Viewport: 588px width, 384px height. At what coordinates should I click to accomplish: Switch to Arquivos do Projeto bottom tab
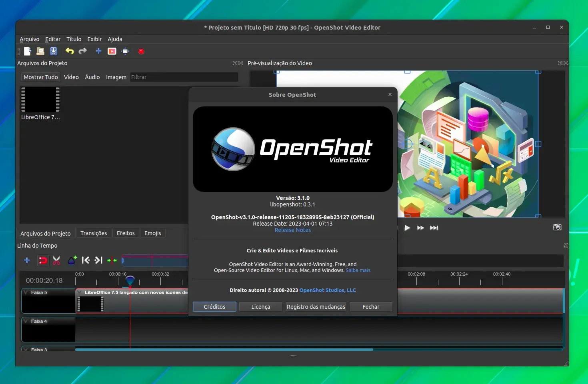[x=46, y=233]
